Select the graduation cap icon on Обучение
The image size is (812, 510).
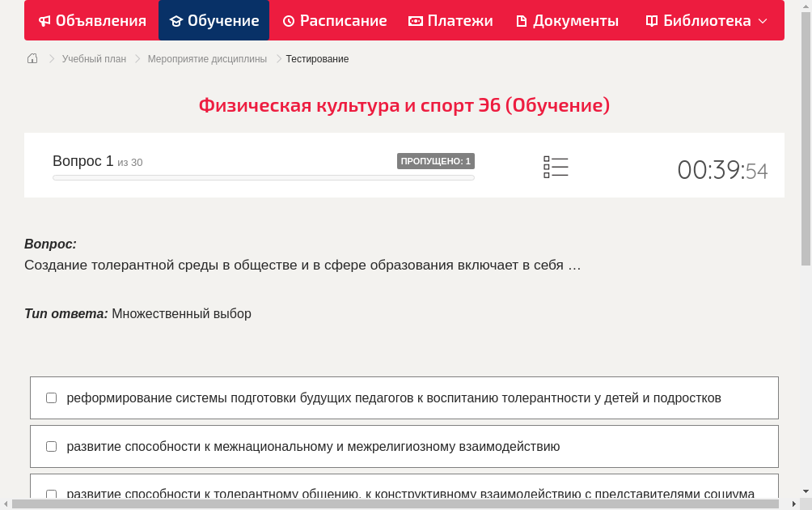click(x=177, y=20)
